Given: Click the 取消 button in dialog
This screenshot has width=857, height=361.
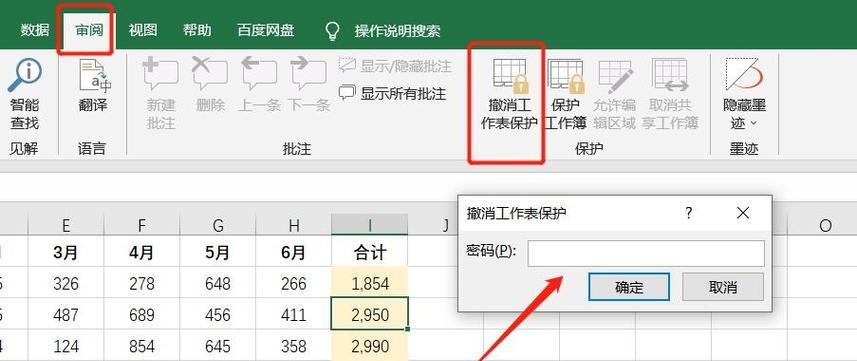Looking at the screenshot, I should tap(723, 287).
